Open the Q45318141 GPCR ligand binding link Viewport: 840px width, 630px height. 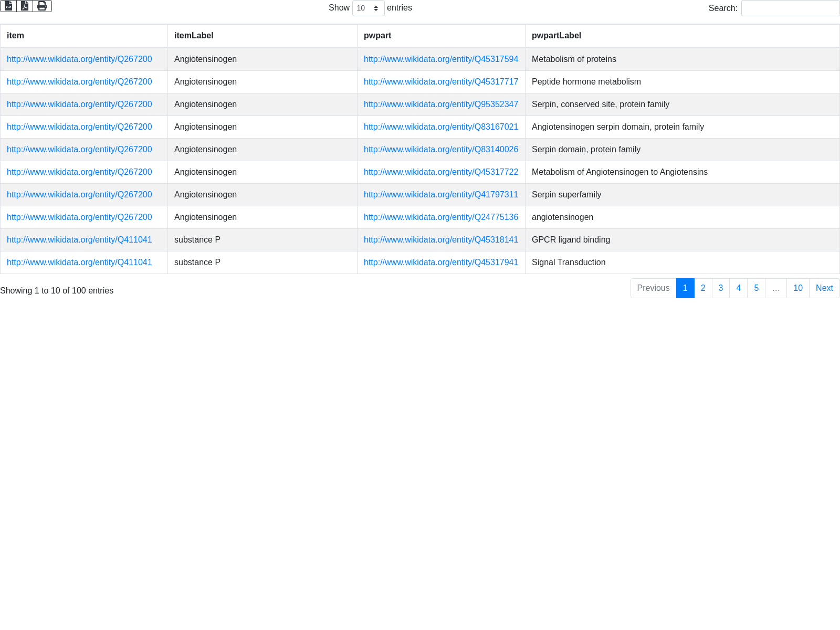(440, 240)
